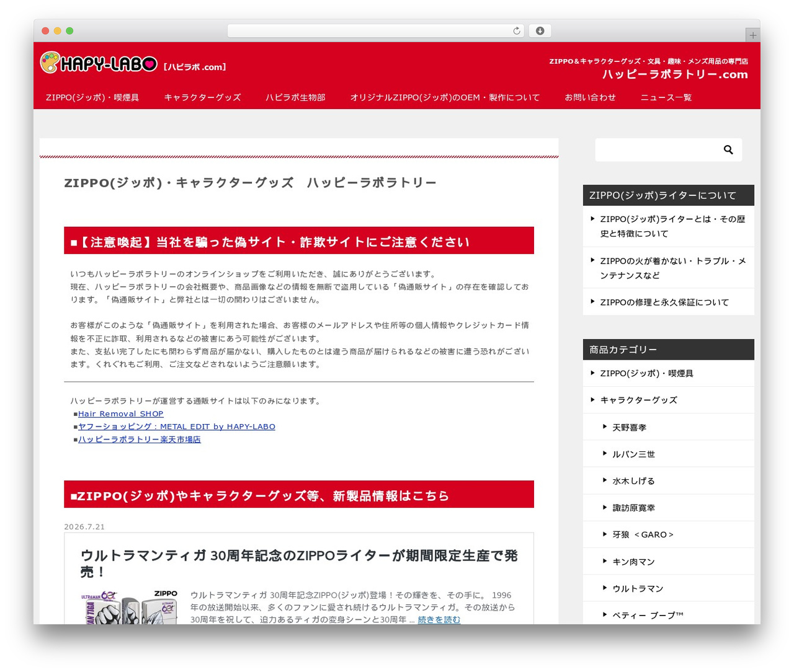Open ZIPPOライターとは・その歴史と特徴 sidebar link
794x672 pixels.
click(672, 226)
